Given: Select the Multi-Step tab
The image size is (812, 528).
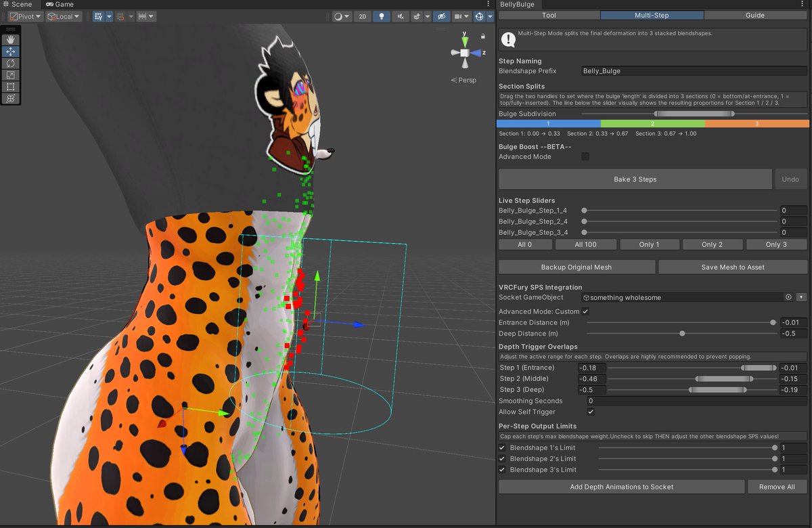Looking at the screenshot, I should 652,15.
